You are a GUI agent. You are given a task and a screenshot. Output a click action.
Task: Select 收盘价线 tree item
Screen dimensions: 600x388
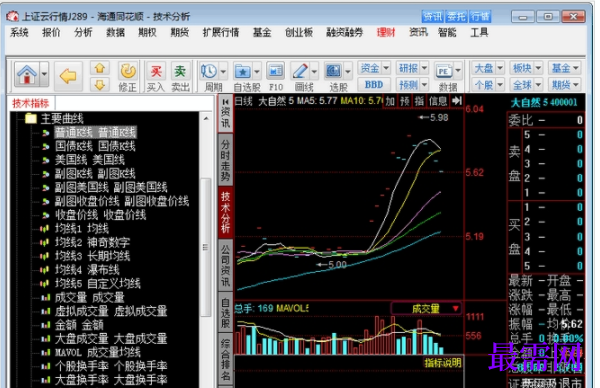click(100, 215)
